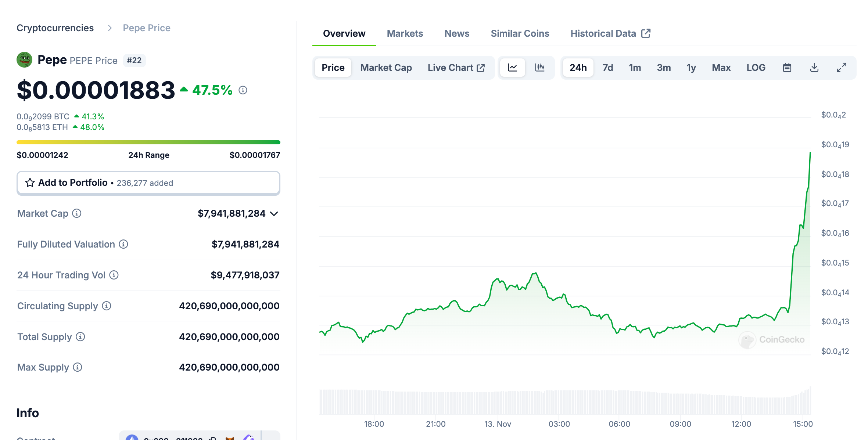Click the ETH price 0.0₈5813 ETH

click(42, 127)
